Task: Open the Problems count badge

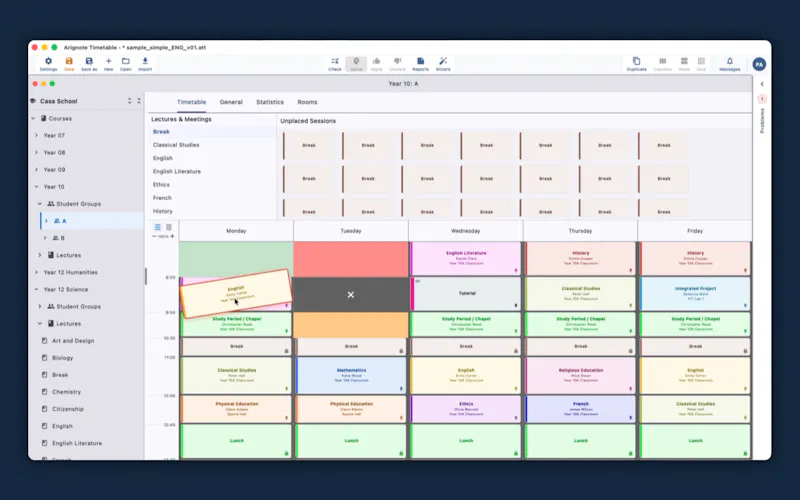Action: [762, 99]
